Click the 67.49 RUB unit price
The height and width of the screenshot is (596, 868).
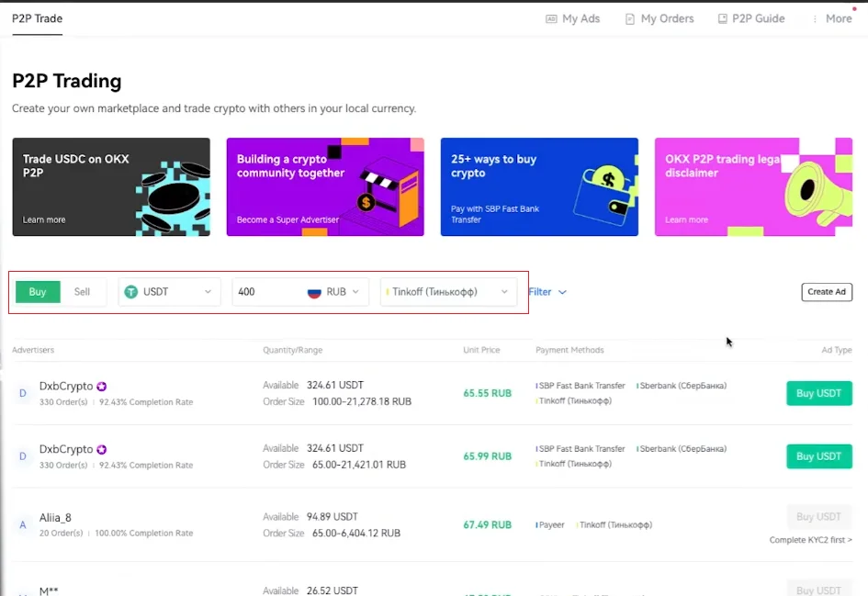pos(487,524)
